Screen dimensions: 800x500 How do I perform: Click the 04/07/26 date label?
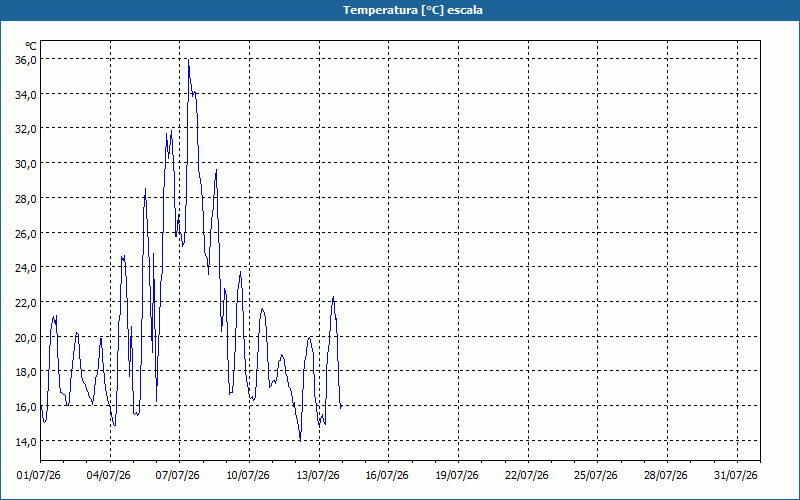coord(108,476)
